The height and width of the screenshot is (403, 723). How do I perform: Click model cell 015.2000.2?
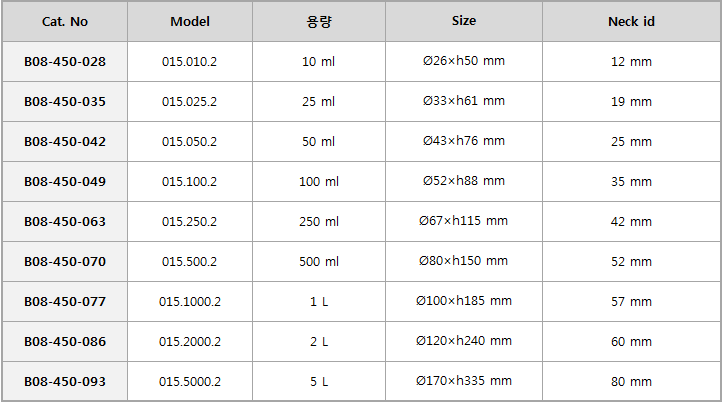[x=190, y=342]
